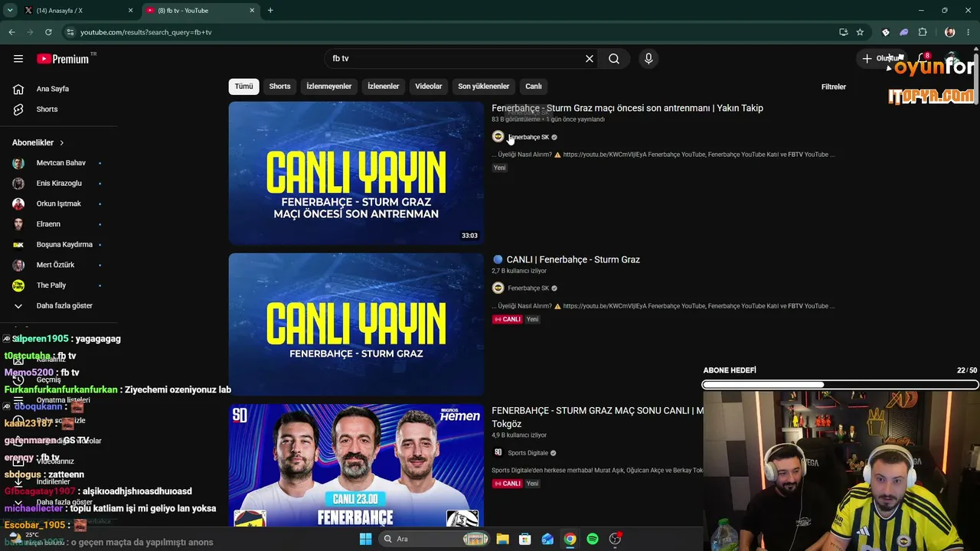Open Chrome from the taskbar
The width and height of the screenshot is (980, 551).
point(570,539)
